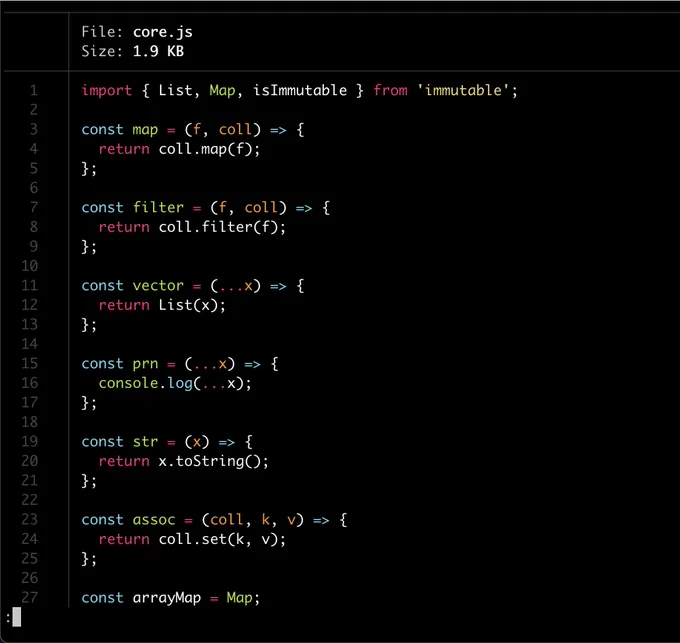Click line number 1 in gutter
The width and height of the screenshot is (680, 643).
tap(34, 90)
